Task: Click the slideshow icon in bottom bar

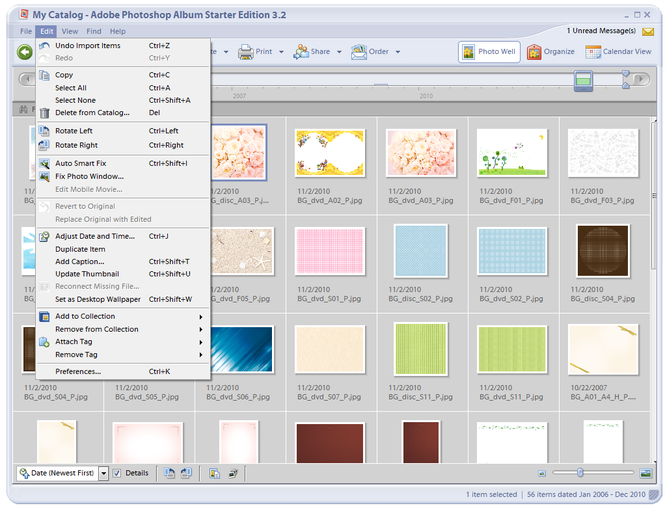Action: 233,473
